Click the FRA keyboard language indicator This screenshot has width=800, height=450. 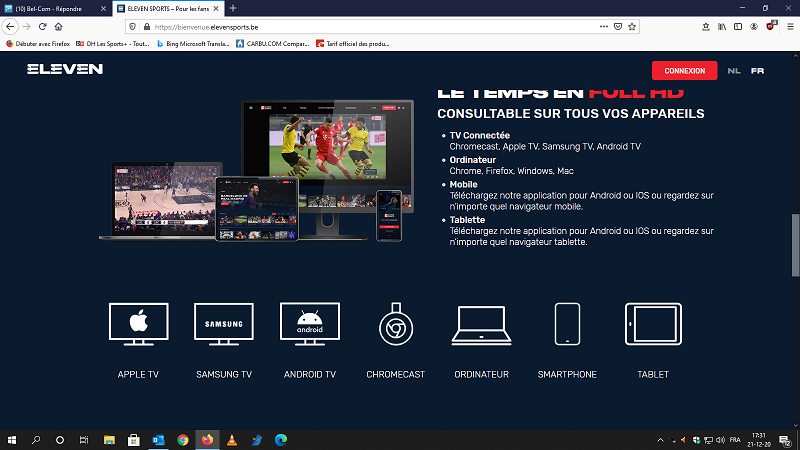(x=735, y=440)
